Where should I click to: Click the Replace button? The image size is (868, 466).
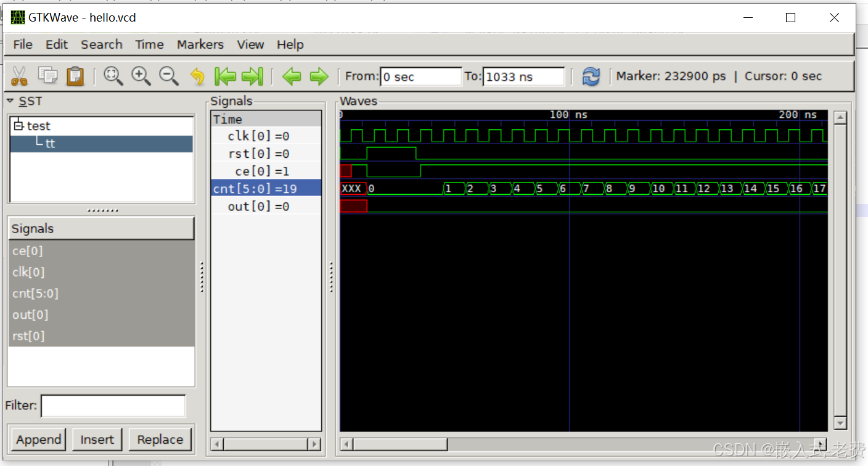[160, 439]
